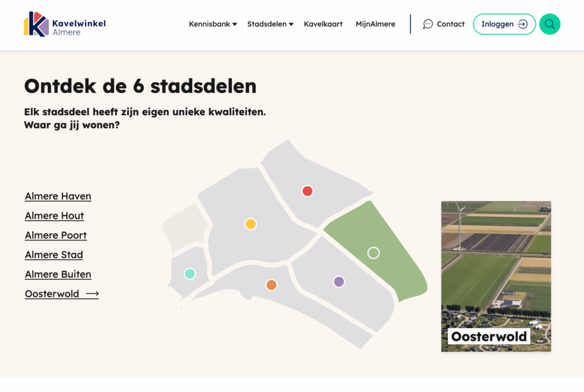584x392 pixels.
Task: Follow the Oosterwold arrow link
Action: 93,293
